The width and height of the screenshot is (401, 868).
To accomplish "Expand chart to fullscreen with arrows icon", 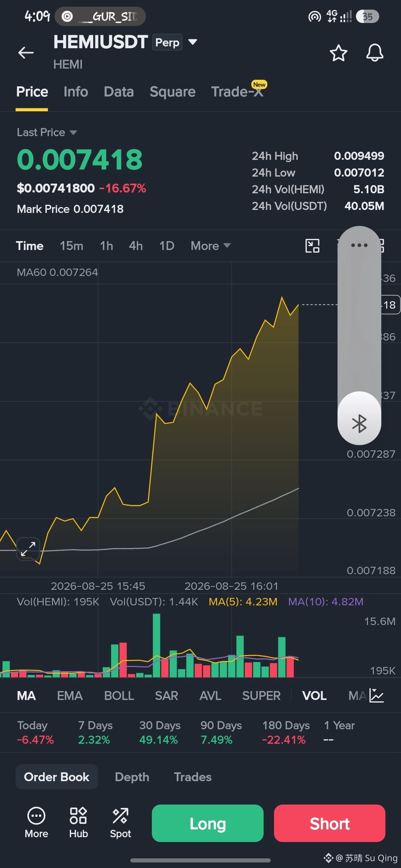I will click(x=28, y=549).
